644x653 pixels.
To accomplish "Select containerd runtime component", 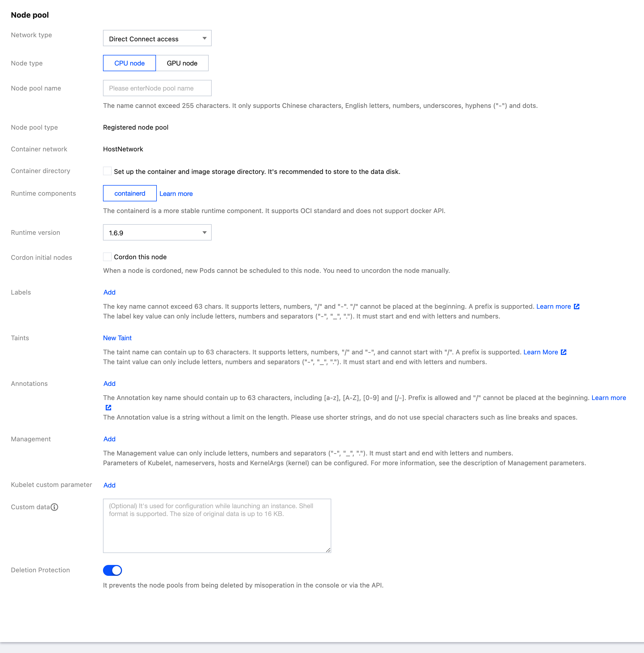I will pos(129,193).
